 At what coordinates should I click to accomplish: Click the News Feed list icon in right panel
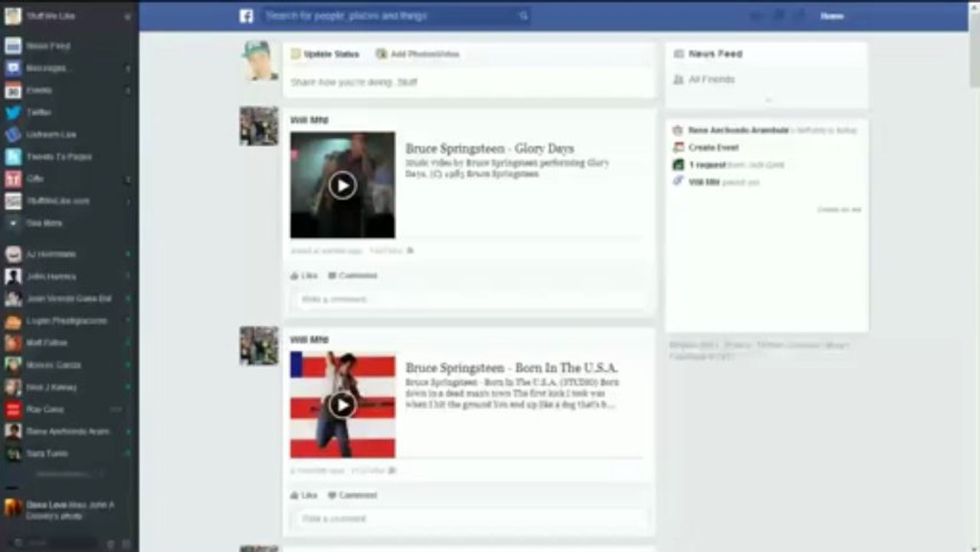coord(677,54)
